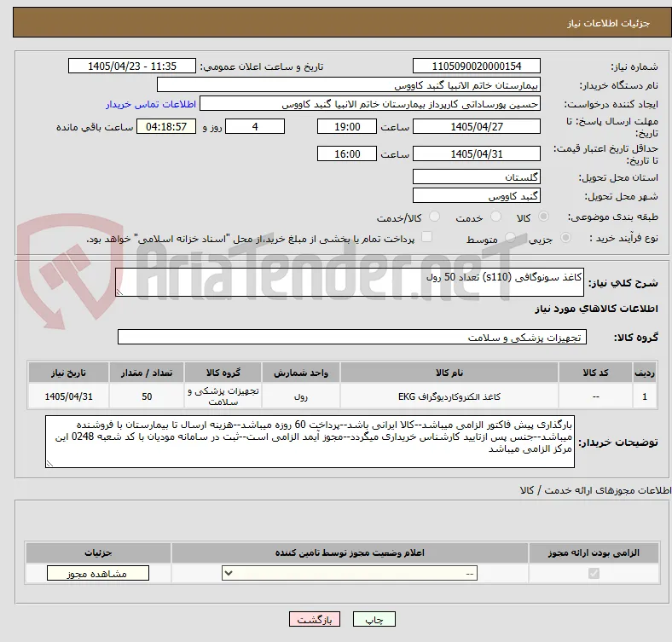
Task: Click the نام کالا column header
Action: [x=449, y=373]
